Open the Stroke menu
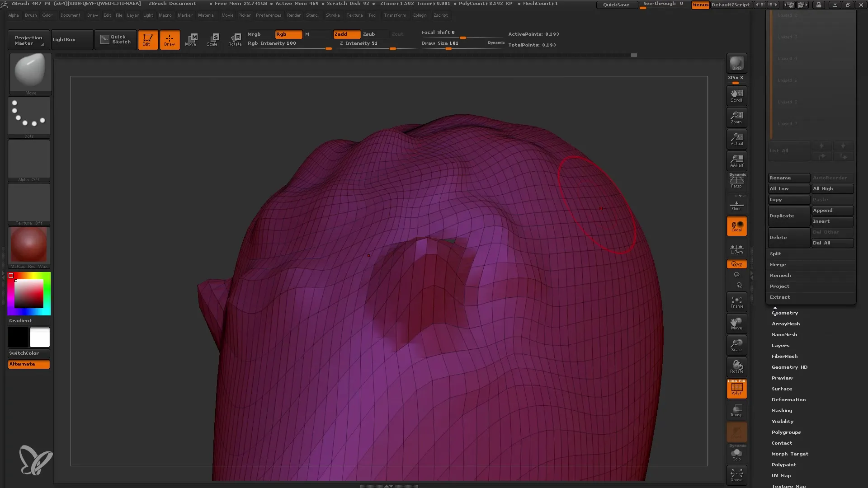868x488 pixels. coord(333,15)
